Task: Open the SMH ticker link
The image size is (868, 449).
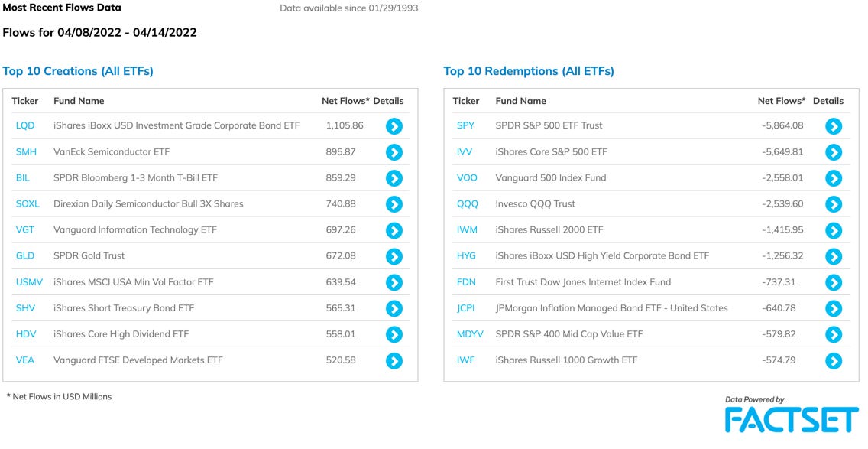Action: tap(26, 151)
